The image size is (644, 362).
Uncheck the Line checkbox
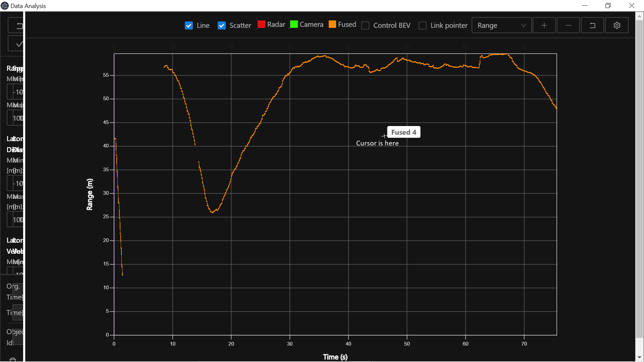tap(189, 25)
